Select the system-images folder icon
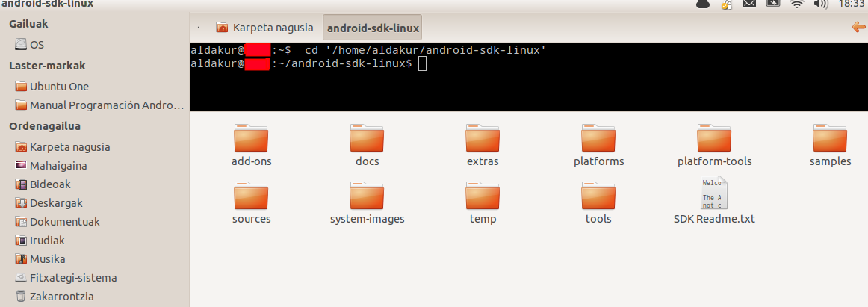868x307 pixels. coord(367,197)
